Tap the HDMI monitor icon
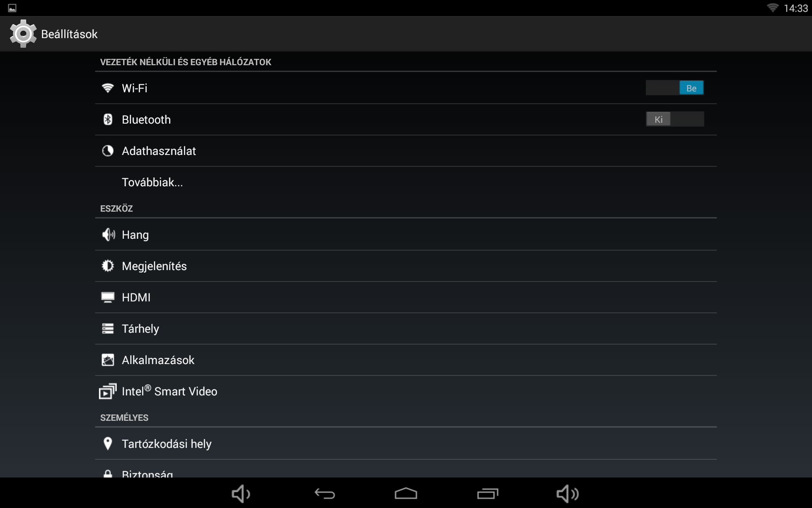Viewport: 812px width, 508px height. [x=108, y=297]
